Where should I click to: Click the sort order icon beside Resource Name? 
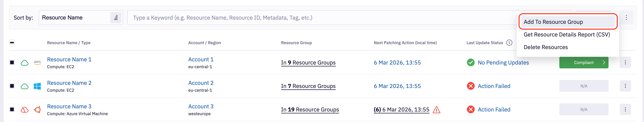[116, 18]
